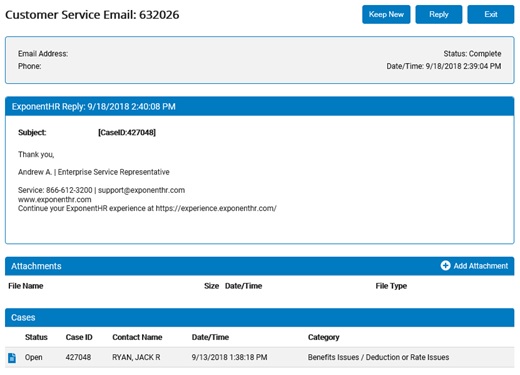Select the Cases section header
Image resolution: width=520 pixels, height=375 pixels.
tap(260, 317)
